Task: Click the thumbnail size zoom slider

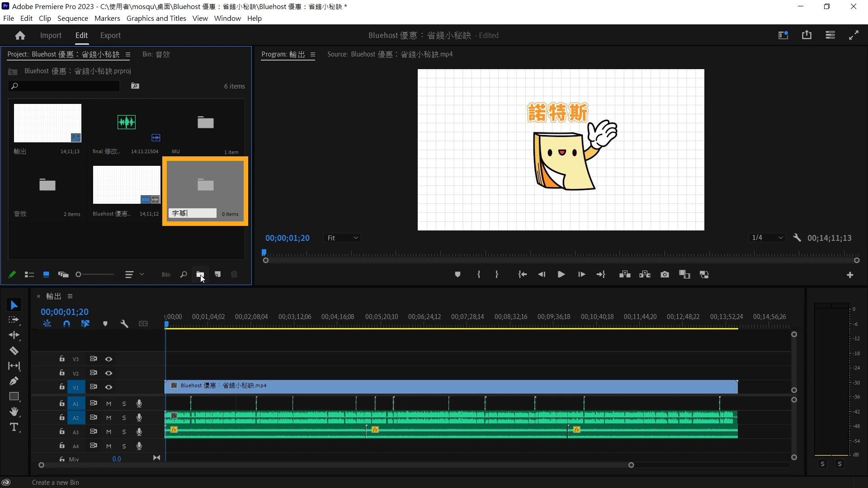Action: pyautogui.click(x=95, y=274)
